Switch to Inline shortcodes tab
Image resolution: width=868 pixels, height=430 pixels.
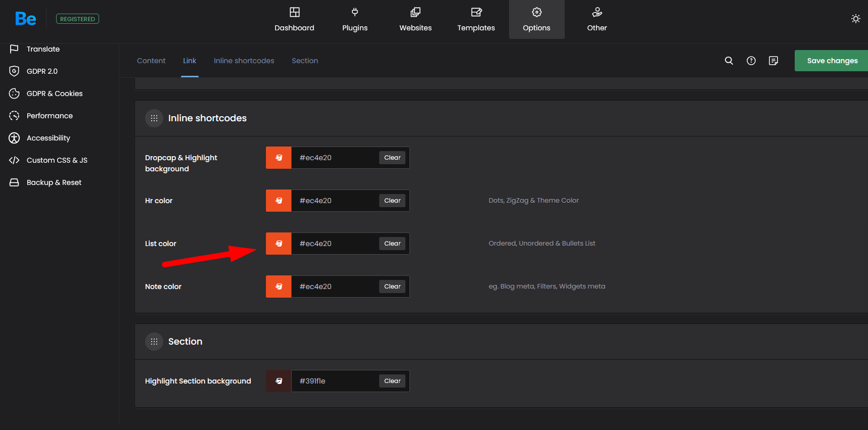pos(244,61)
